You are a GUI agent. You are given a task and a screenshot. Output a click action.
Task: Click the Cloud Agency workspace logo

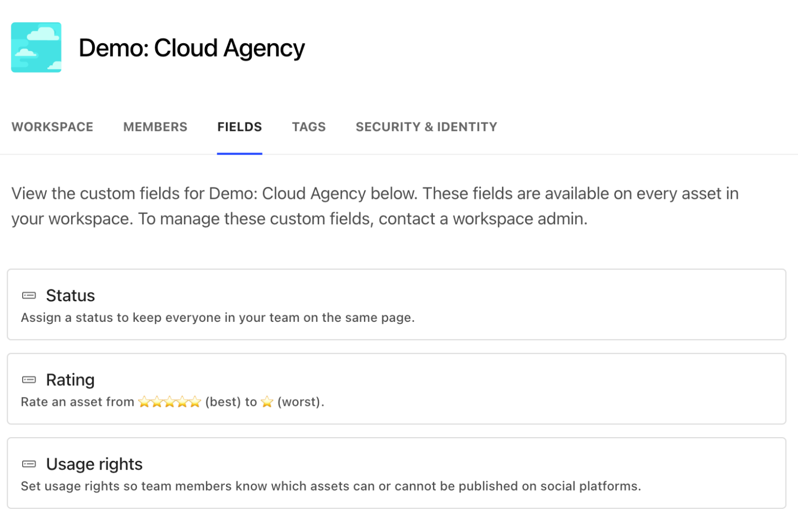pyautogui.click(x=36, y=47)
